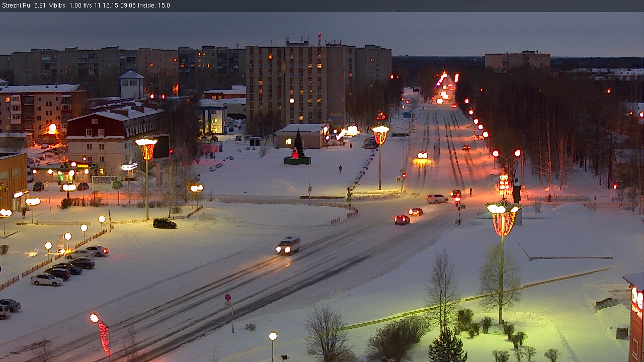
Task: Select the 2.91 Mbit/s bitrate readout
Action: [x=50, y=6]
